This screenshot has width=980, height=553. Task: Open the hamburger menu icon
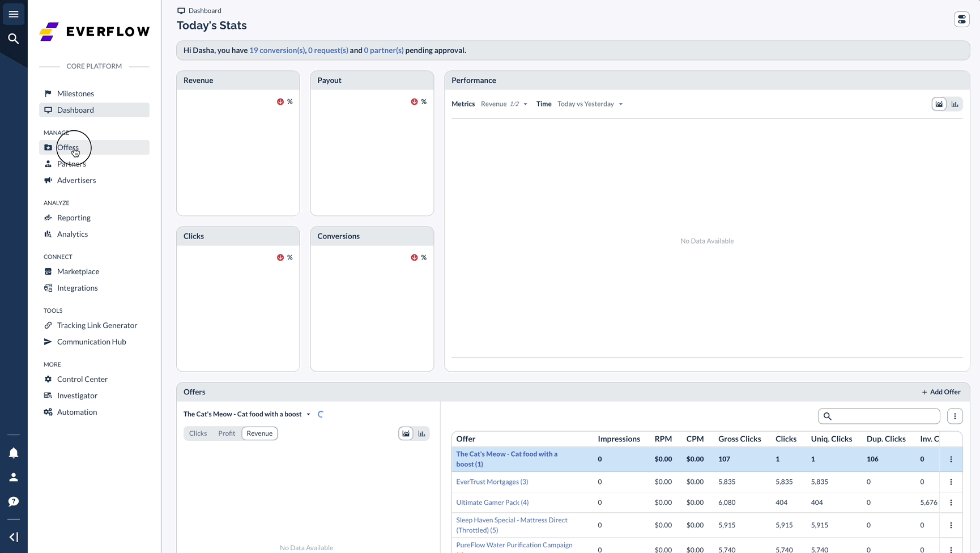pos(14,14)
